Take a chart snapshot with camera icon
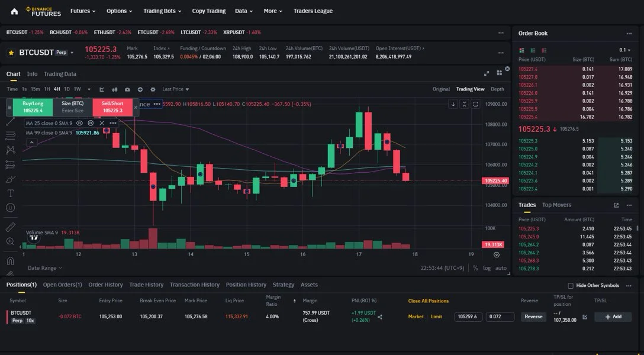Viewport: 644px width, 355px height. [x=127, y=89]
